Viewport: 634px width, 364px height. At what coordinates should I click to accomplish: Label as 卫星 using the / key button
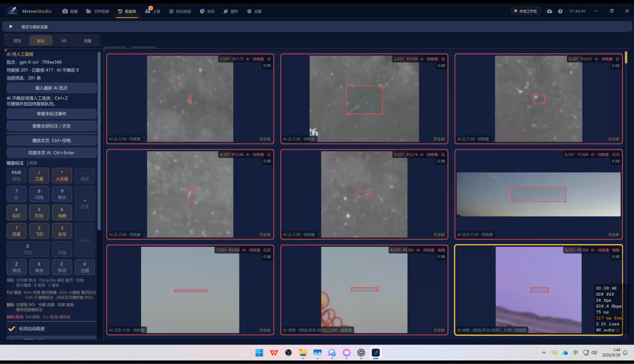39,175
